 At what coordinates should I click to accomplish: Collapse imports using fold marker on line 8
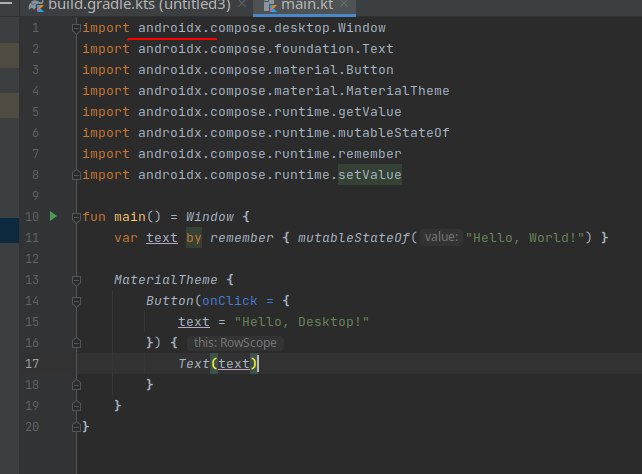tap(76, 175)
